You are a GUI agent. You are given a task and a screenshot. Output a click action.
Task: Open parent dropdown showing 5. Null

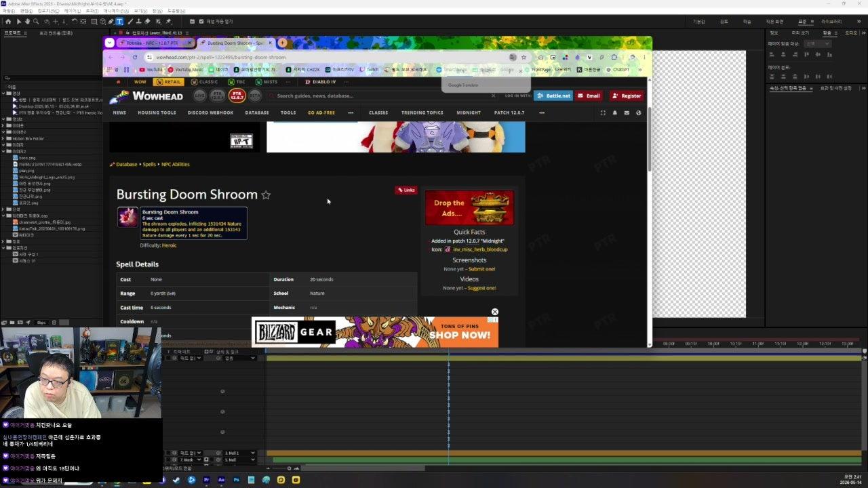pos(240,460)
